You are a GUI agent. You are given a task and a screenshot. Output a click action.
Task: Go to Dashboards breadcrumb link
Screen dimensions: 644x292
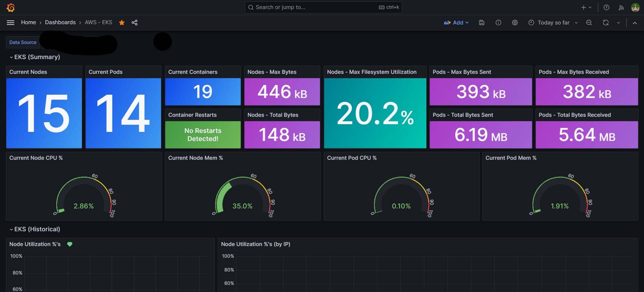pyautogui.click(x=60, y=22)
